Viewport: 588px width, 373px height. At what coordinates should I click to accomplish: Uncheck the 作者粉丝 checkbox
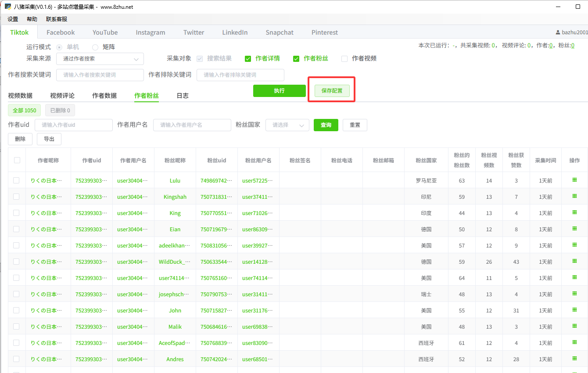coord(296,59)
